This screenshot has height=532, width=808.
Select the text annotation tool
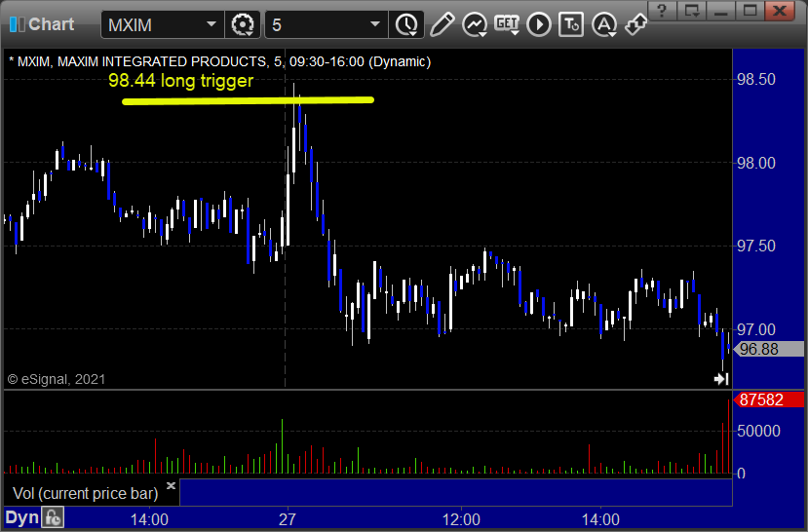click(x=571, y=24)
